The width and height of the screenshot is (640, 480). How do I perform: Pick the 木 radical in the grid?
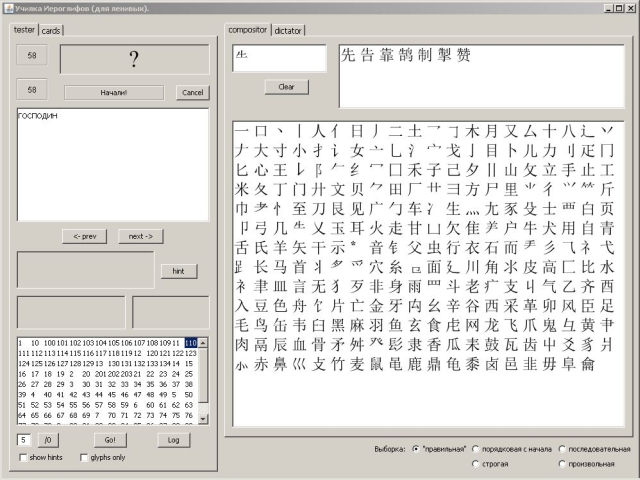472,131
